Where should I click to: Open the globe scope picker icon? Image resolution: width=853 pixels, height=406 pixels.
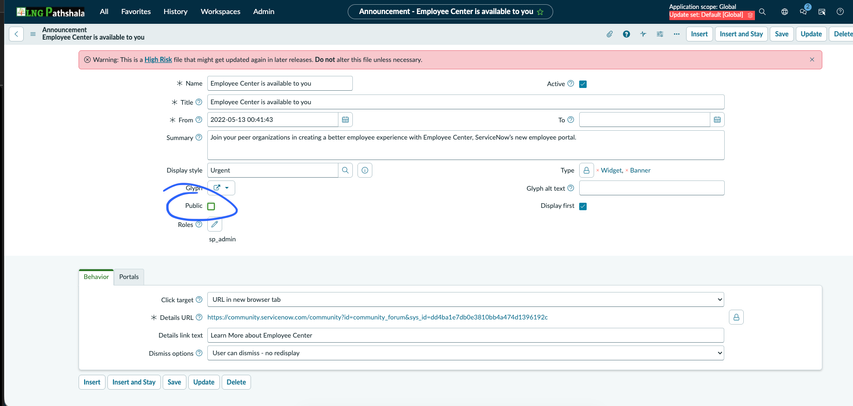click(784, 11)
